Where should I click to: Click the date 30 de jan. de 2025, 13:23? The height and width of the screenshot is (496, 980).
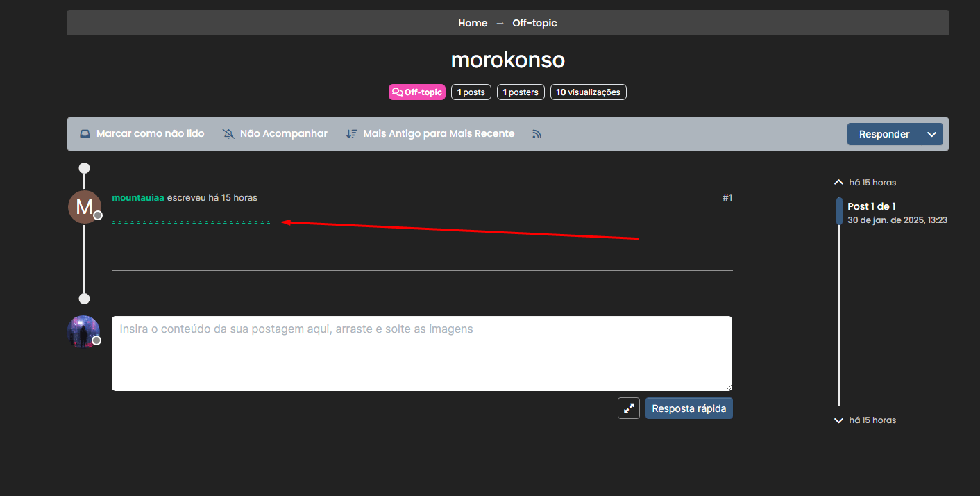coord(897,220)
